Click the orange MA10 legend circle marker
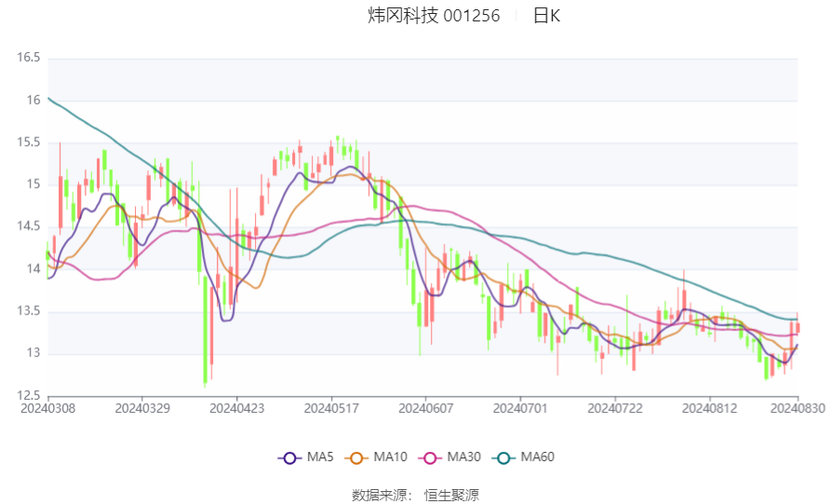This screenshot has height=504, width=831. (356, 458)
